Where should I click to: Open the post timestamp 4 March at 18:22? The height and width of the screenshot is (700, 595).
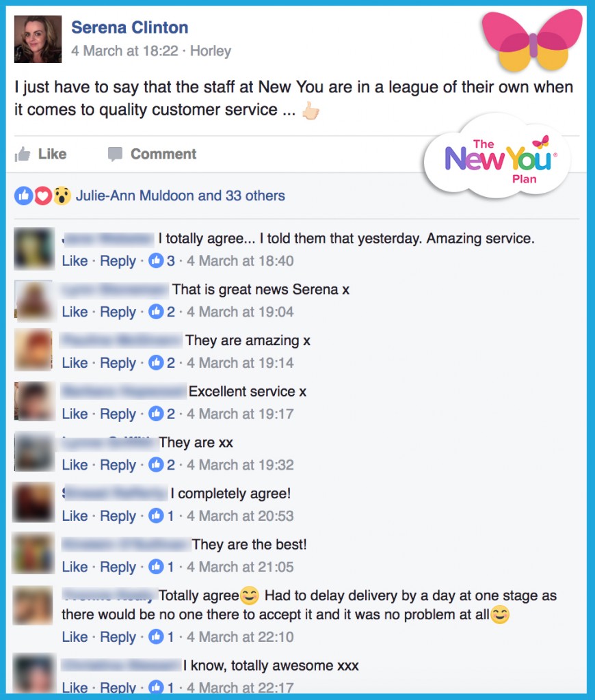(124, 51)
